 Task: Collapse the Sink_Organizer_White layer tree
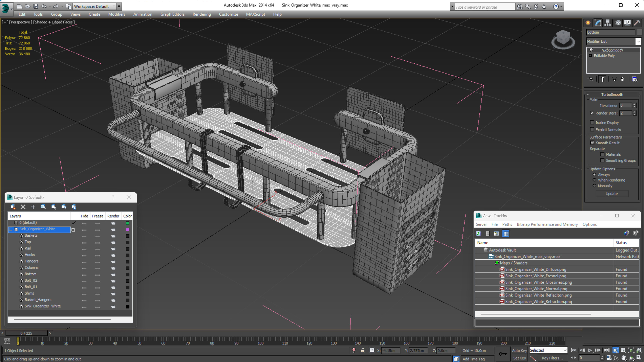click(x=11, y=229)
